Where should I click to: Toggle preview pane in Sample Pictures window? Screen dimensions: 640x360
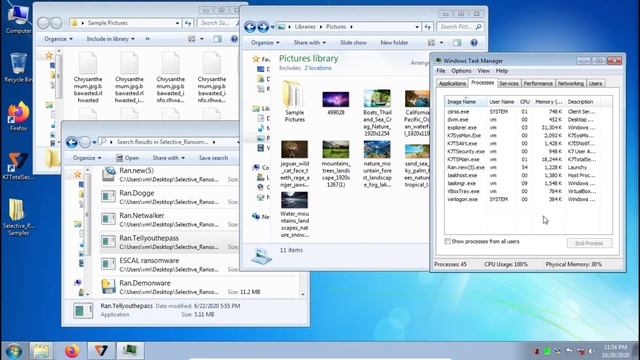[x=217, y=39]
